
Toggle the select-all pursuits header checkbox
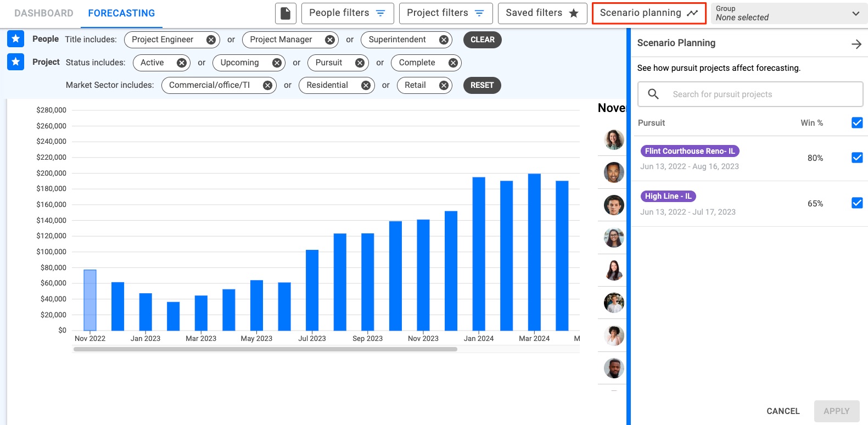tap(856, 122)
